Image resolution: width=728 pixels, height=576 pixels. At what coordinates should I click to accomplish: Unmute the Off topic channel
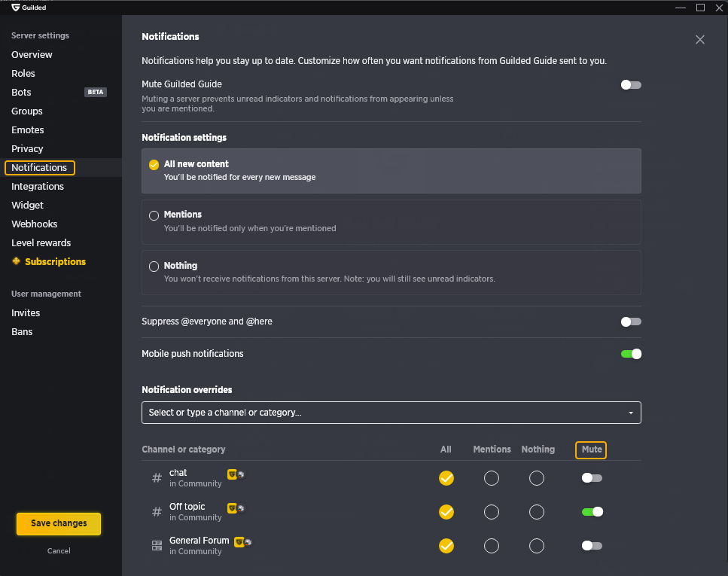pyautogui.click(x=592, y=511)
